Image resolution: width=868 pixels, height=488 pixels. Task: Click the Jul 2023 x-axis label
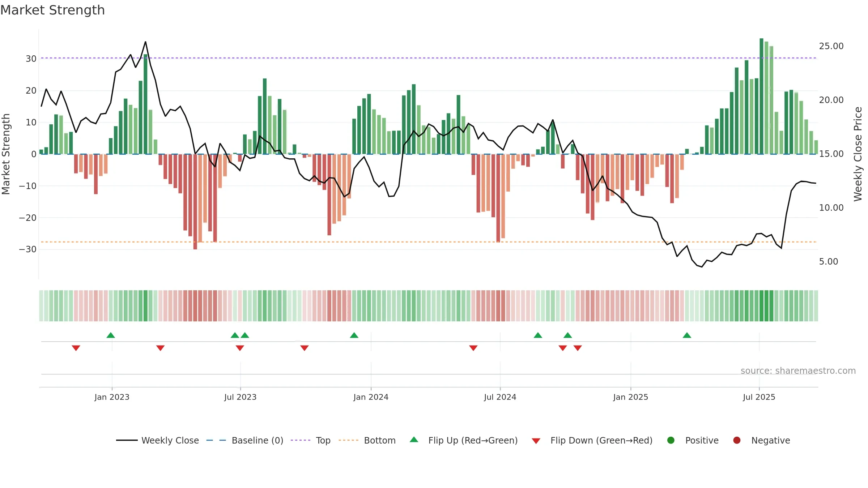click(x=240, y=397)
